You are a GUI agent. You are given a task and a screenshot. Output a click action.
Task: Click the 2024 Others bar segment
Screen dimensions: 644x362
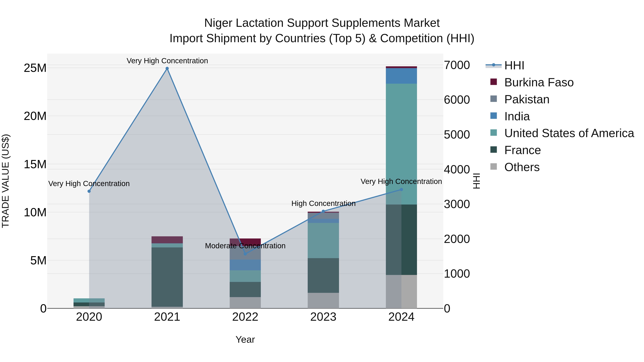tap(401, 292)
